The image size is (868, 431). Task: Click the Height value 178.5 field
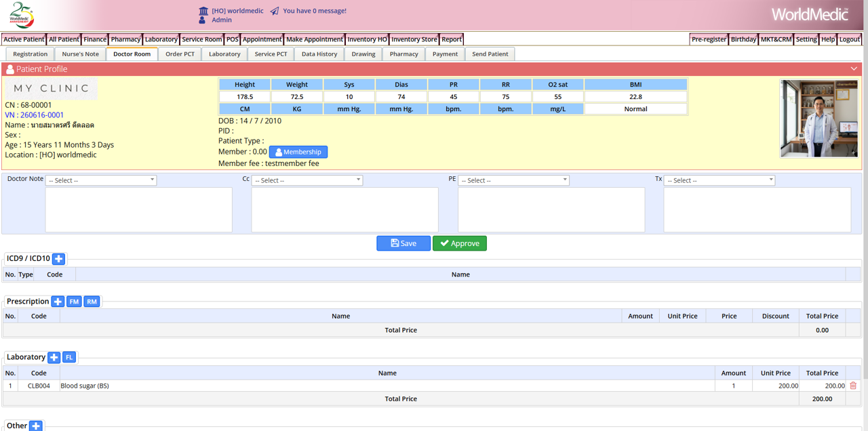click(x=245, y=97)
